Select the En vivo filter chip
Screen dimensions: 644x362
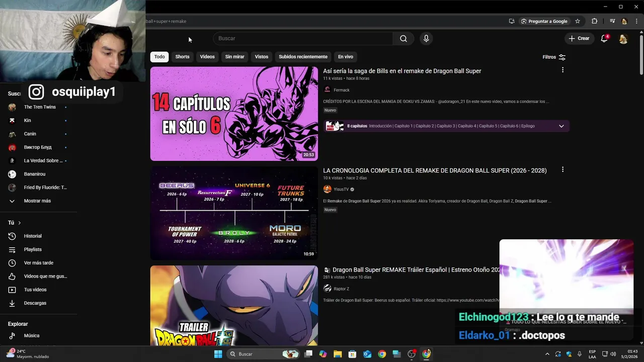(x=345, y=57)
